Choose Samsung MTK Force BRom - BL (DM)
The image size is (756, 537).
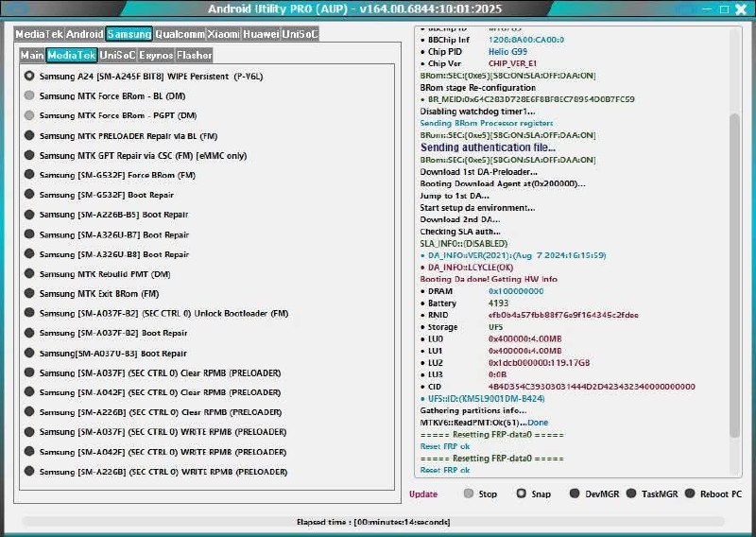click(x=105, y=96)
